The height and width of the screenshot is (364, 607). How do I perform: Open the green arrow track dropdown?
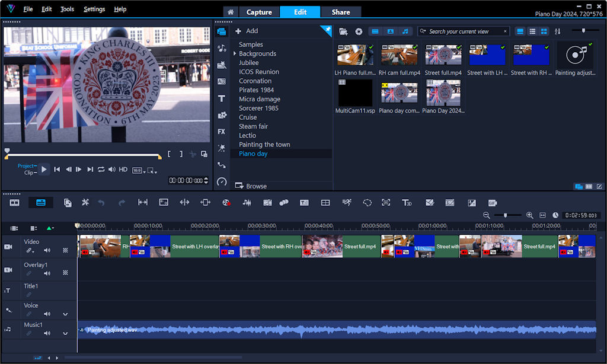click(x=50, y=228)
